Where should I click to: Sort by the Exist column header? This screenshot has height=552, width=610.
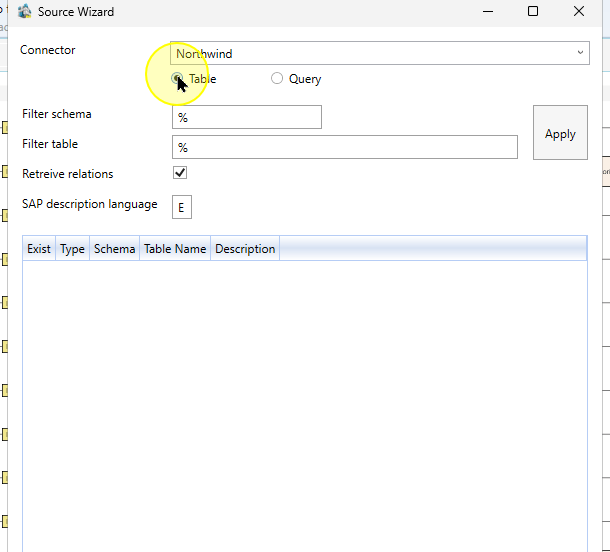click(39, 249)
